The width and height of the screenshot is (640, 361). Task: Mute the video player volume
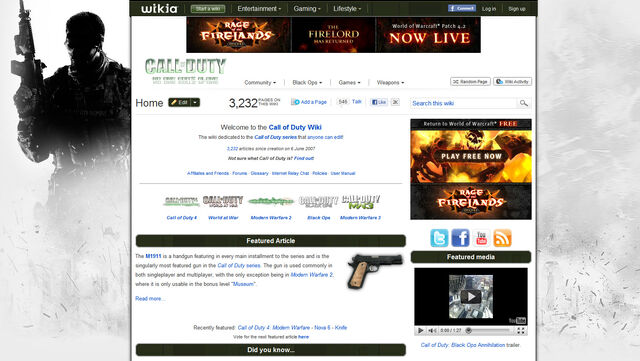[x=432, y=330]
